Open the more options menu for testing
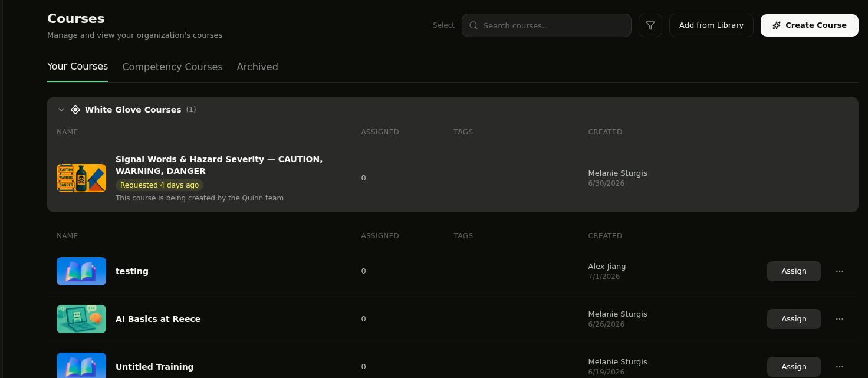This screenshot has height=378, width=868. click(840, 271)
